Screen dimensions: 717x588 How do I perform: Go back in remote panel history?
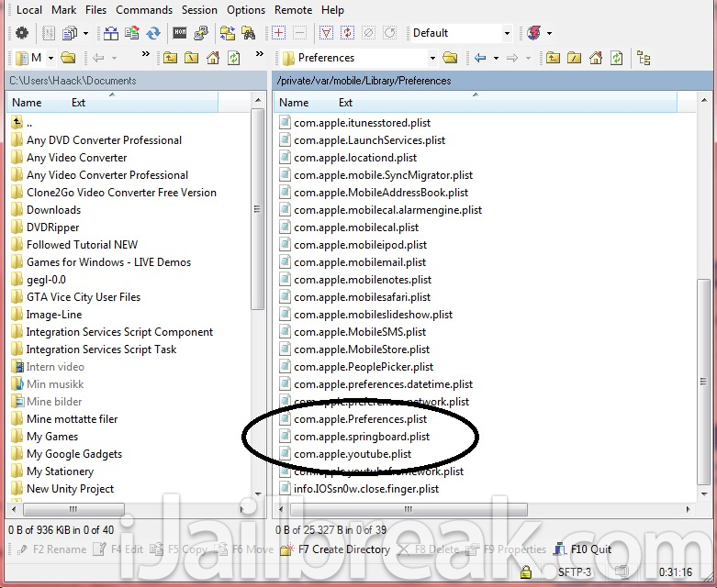point(479,58)
